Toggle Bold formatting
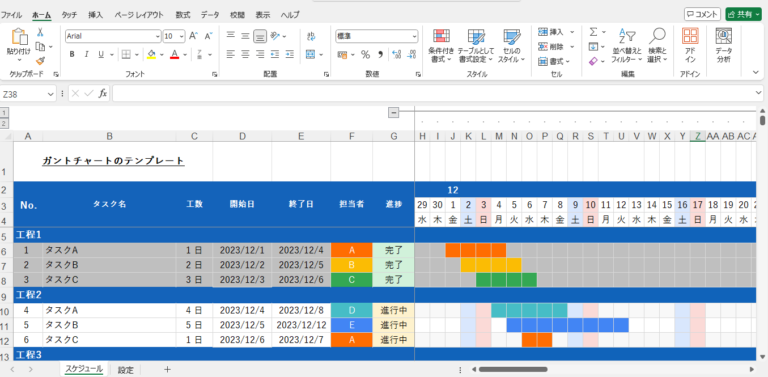768x377 pixels. tap(72, 54)
